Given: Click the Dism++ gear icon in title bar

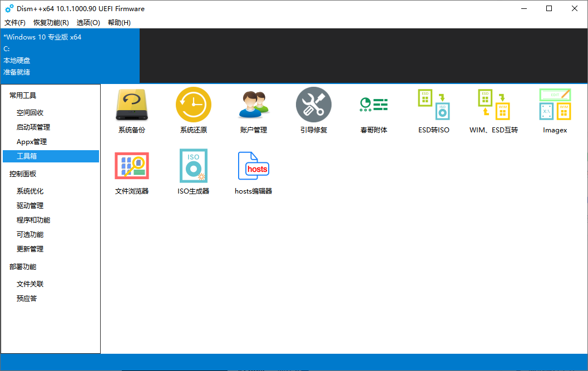Looking at the screenshot, I should (9, 8).
